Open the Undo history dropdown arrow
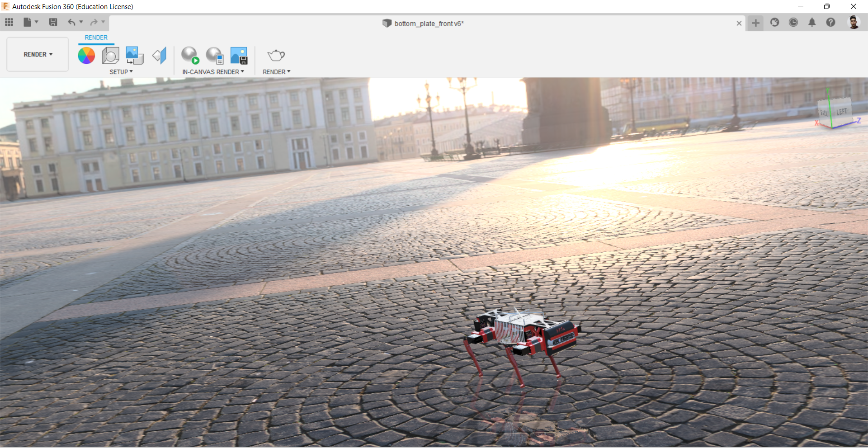 coord(81,22)
